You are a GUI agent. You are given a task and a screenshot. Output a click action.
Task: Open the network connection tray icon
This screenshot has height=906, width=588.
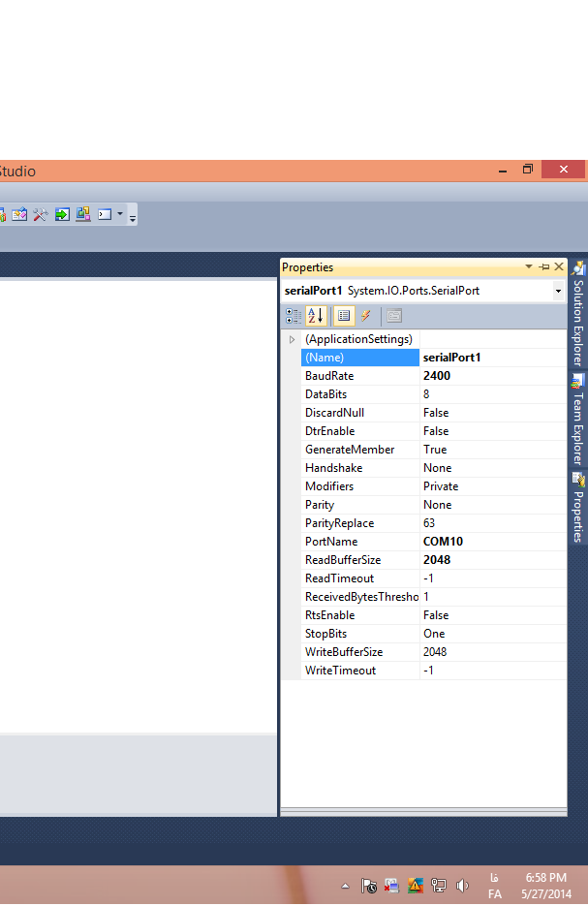pos(439,886)
